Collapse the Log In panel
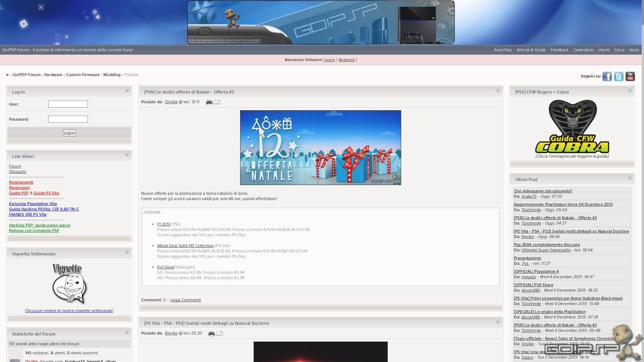The height and width of the screenshot is (362, 644). (127, 90)
